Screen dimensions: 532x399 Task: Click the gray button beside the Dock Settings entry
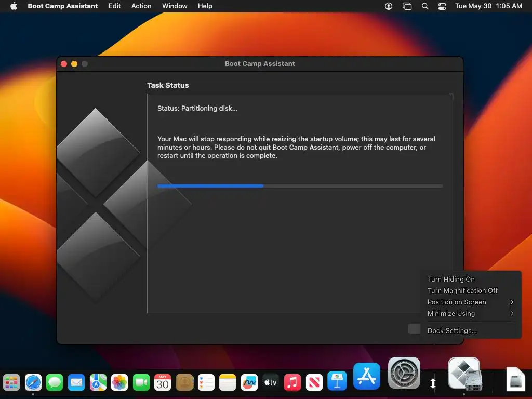[x=414, y=329]
